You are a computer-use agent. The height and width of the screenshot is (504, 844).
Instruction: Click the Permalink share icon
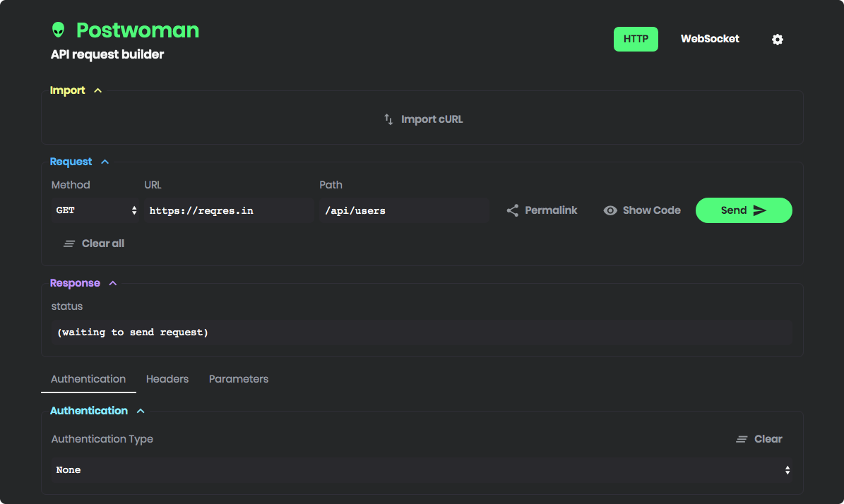click(513, 210)
